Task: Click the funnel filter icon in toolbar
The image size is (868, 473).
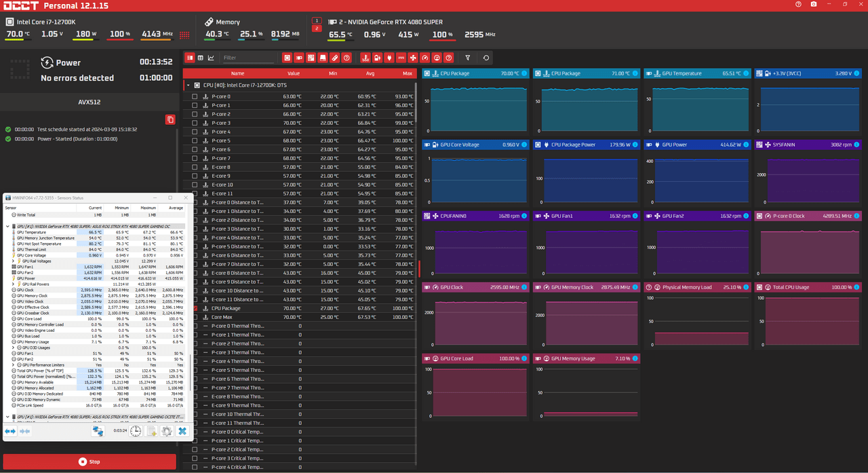Action: 468,58
